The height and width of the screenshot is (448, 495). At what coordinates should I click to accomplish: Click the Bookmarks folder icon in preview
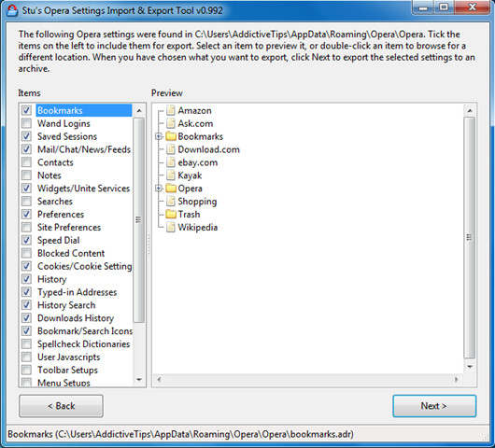tap(171, 136)
